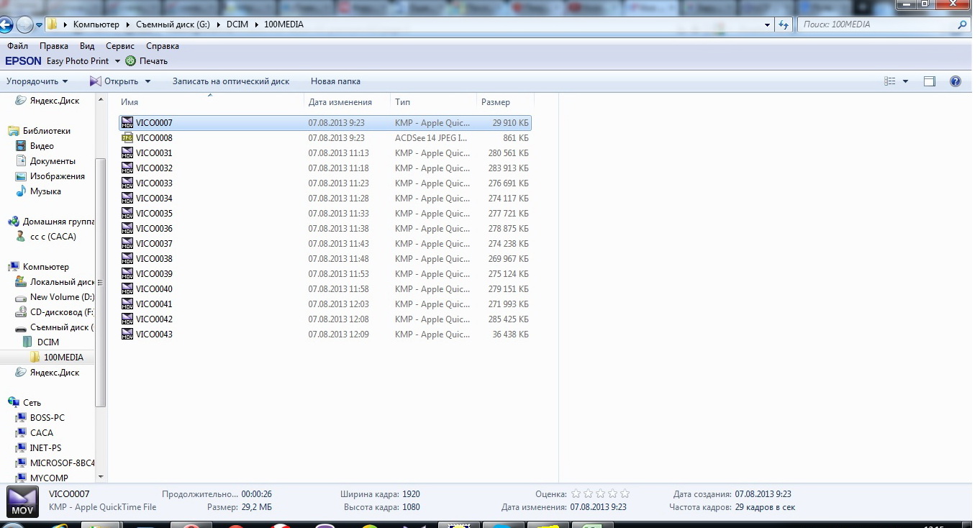980x528 pixels.
Task: Toggle the preview pane icon
Action: [929, 81]
